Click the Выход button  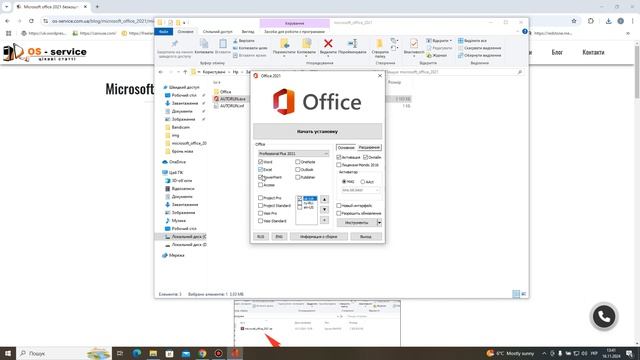366,237
